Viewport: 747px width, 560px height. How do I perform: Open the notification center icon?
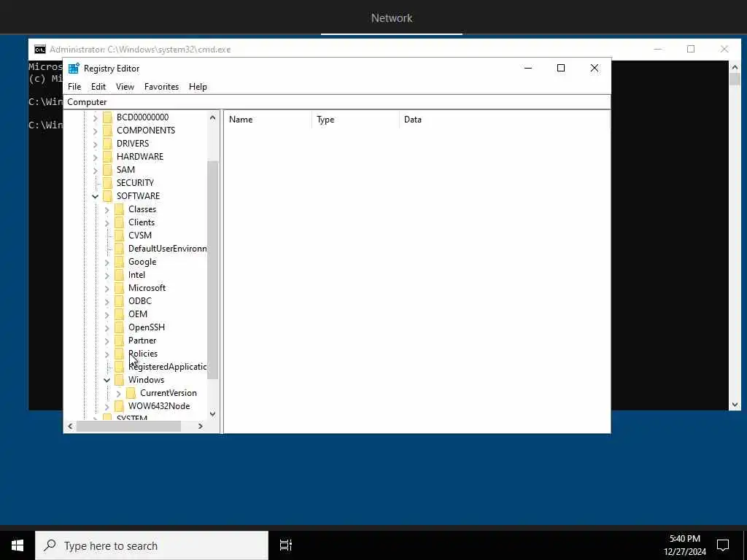[723, 545]
